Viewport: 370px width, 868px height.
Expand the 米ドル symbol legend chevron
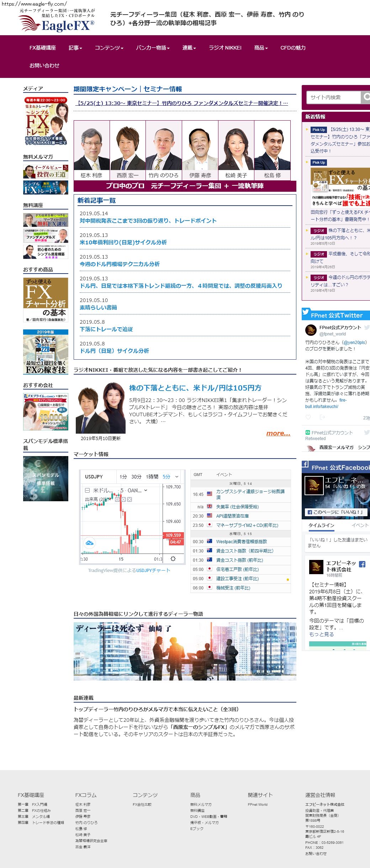(x=146, y=490)
